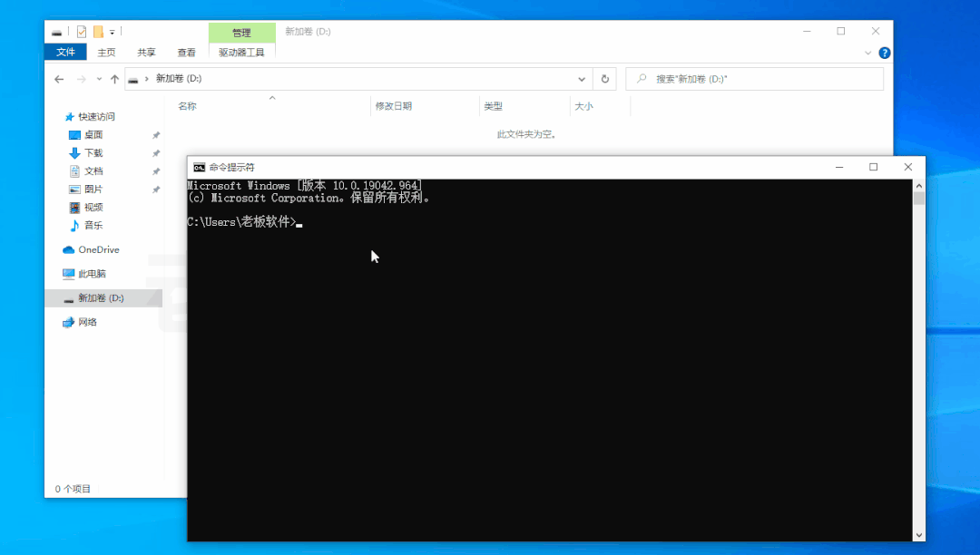Open 下载 in the navigation pane

click(93, 153)
